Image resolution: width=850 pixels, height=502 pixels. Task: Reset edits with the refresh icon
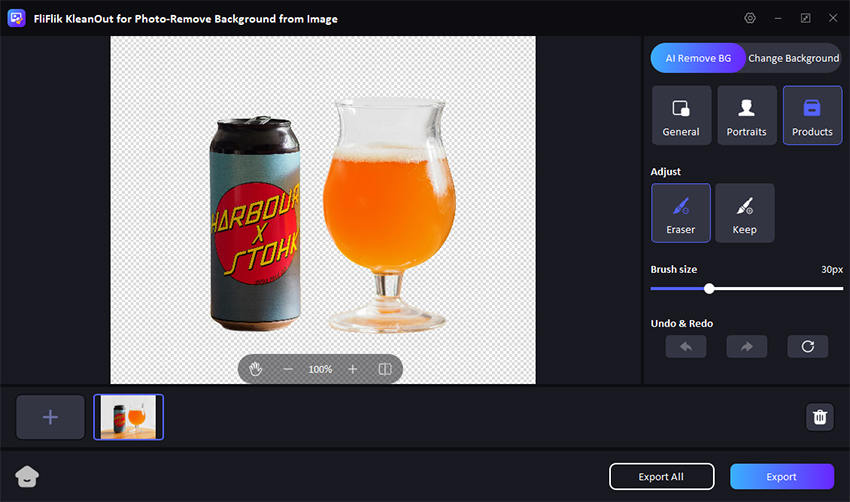pyautogui.click(x=807, y=346)
